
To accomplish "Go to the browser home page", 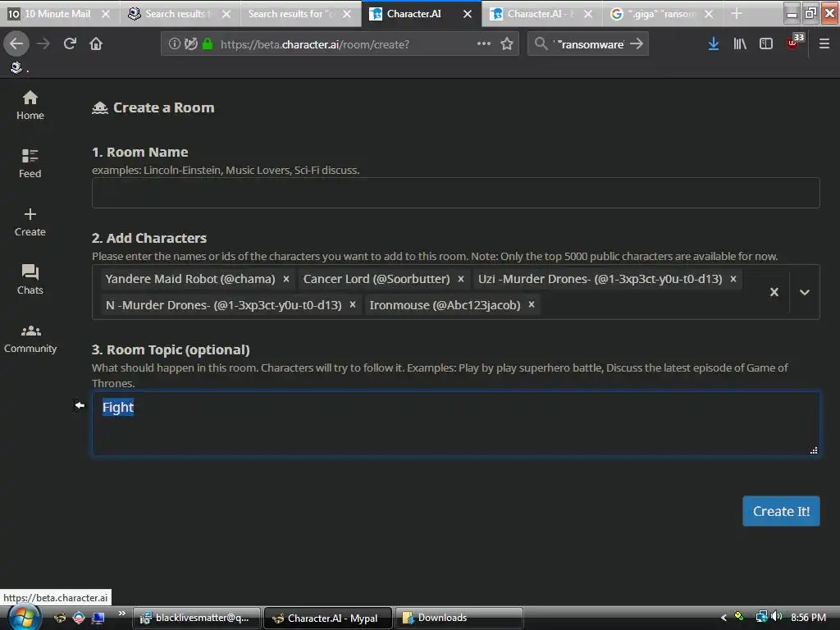I will [96, 43].
